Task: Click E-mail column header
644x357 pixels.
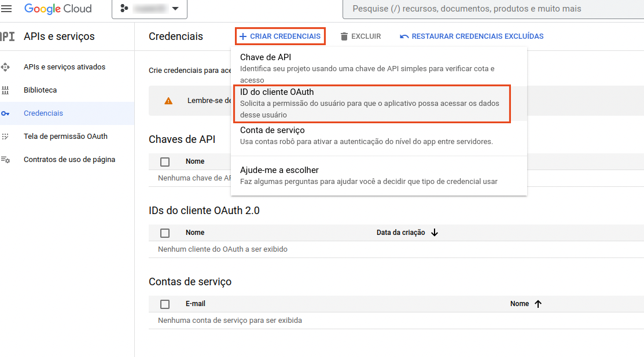Action: (195, 304)
